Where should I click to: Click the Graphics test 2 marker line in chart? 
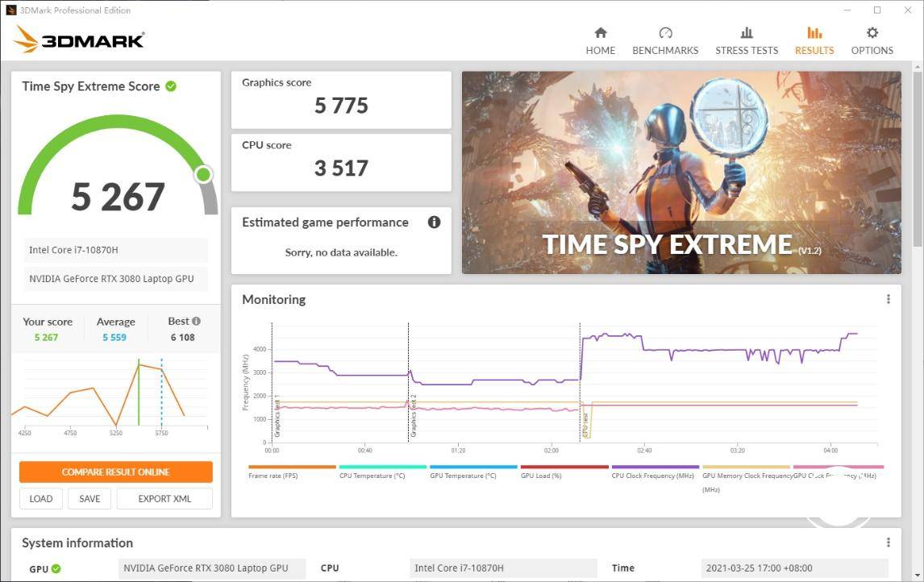[408, 382]
